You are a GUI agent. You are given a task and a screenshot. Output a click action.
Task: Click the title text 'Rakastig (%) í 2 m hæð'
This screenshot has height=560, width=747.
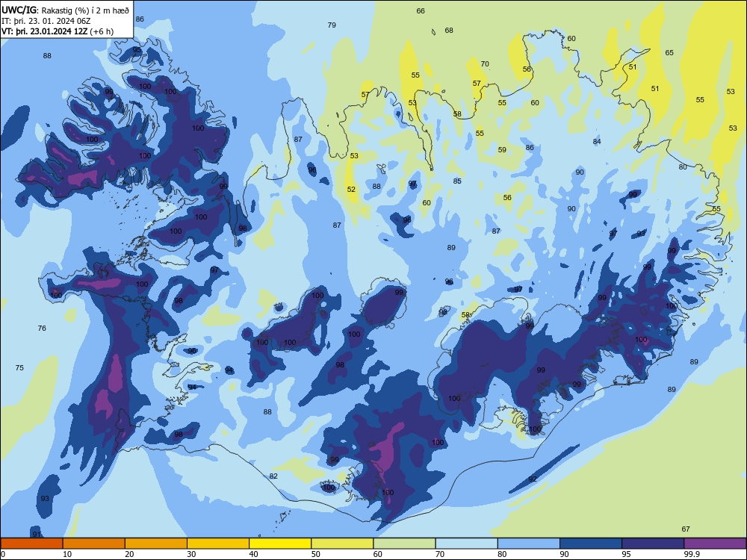click(x=85, y=10)
